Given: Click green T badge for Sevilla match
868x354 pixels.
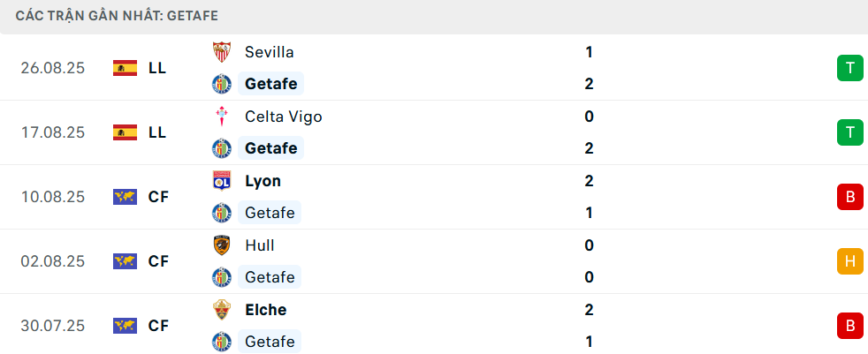Looking at the screenshot, I should tap(849, 68).
